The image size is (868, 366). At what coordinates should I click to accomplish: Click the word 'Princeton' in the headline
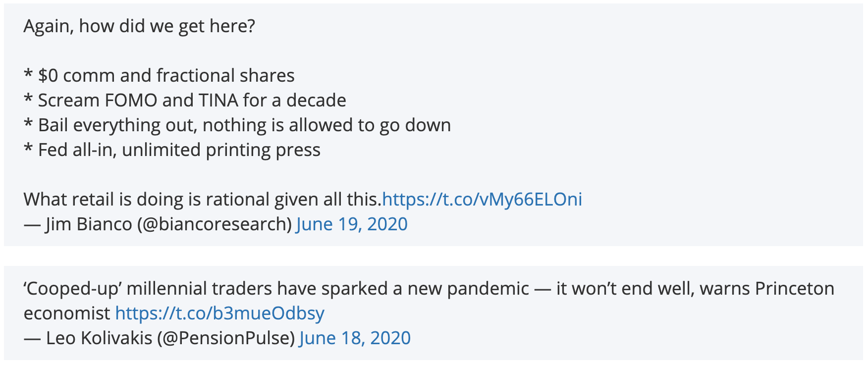[x=795, y=288]
